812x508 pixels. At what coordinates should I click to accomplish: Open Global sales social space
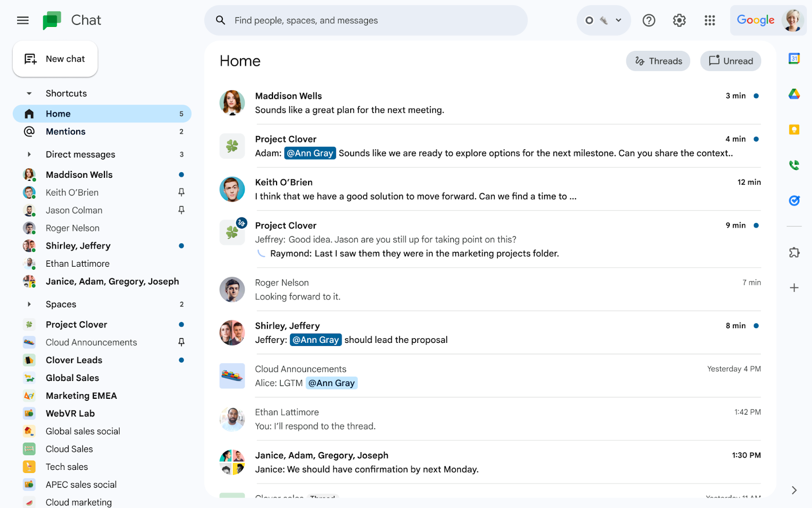click(102, 431)
